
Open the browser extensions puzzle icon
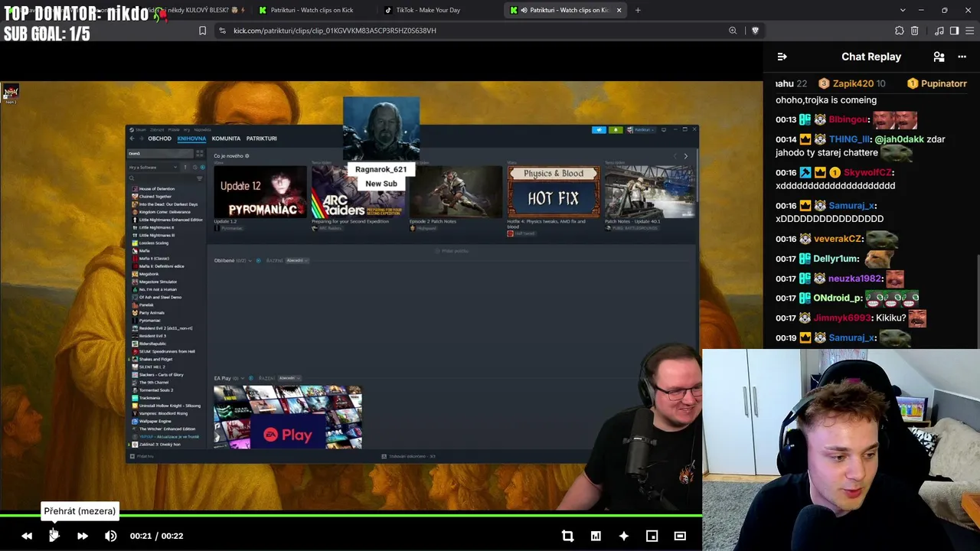click(x=900, y=31)
